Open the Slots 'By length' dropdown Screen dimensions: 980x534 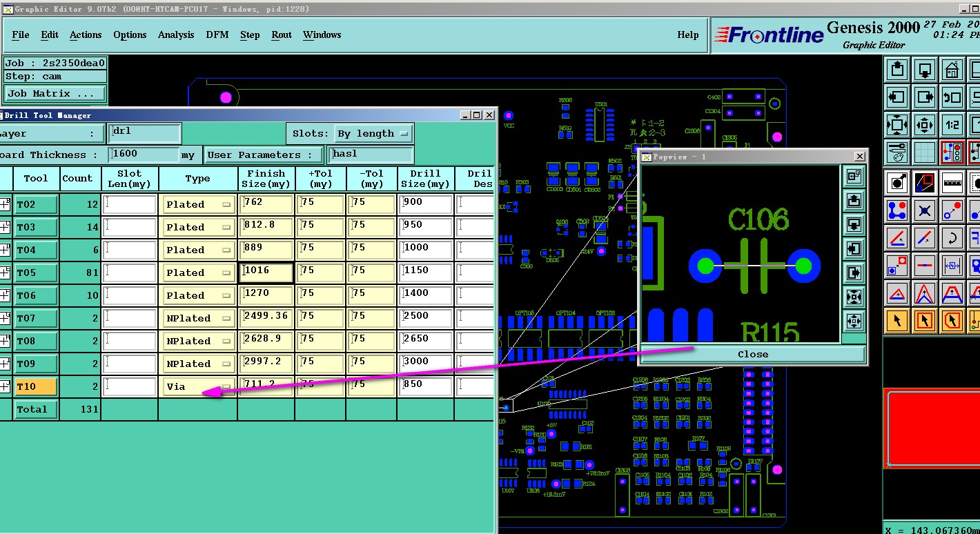(x=373, y=134)
